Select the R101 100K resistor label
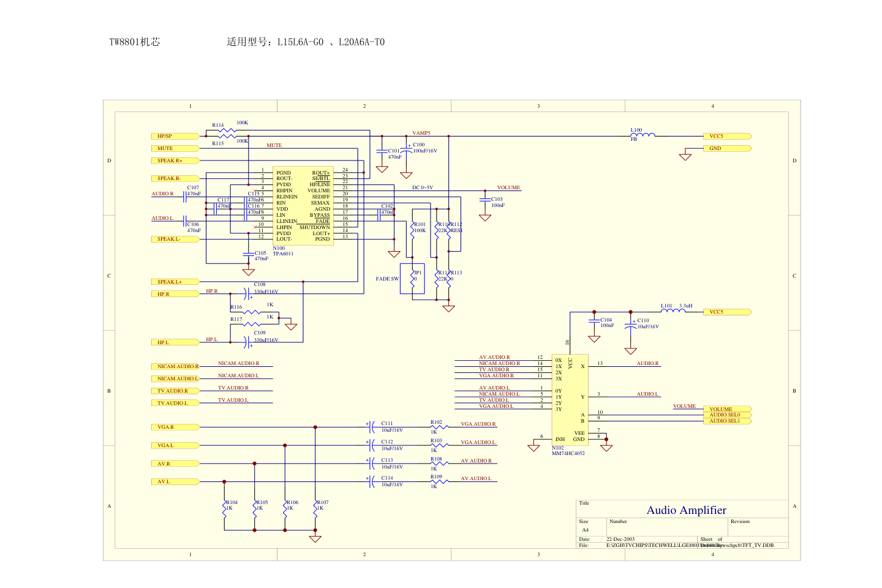The height and width of the screenshot is (588, 882). click(x=420, y=227)
